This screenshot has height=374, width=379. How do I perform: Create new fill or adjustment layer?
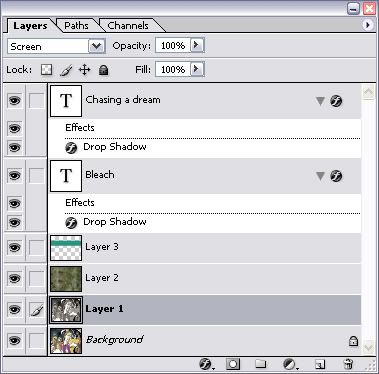(x=290, y=364)
